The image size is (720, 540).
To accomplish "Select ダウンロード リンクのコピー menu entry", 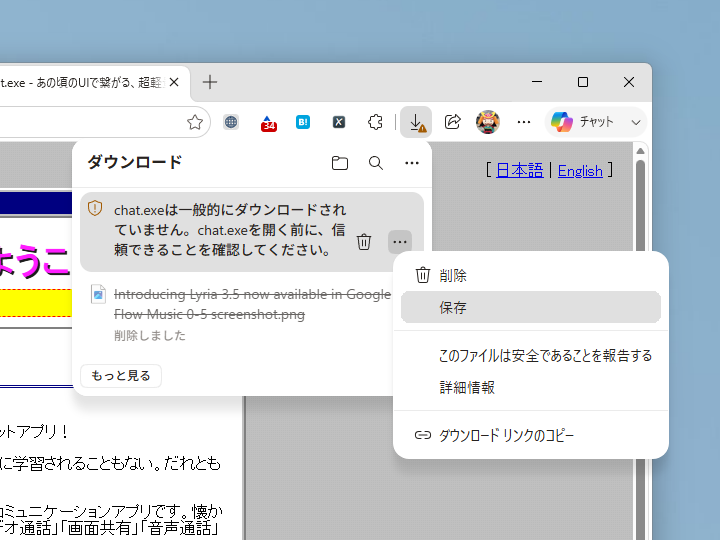I will pos(531,435).
